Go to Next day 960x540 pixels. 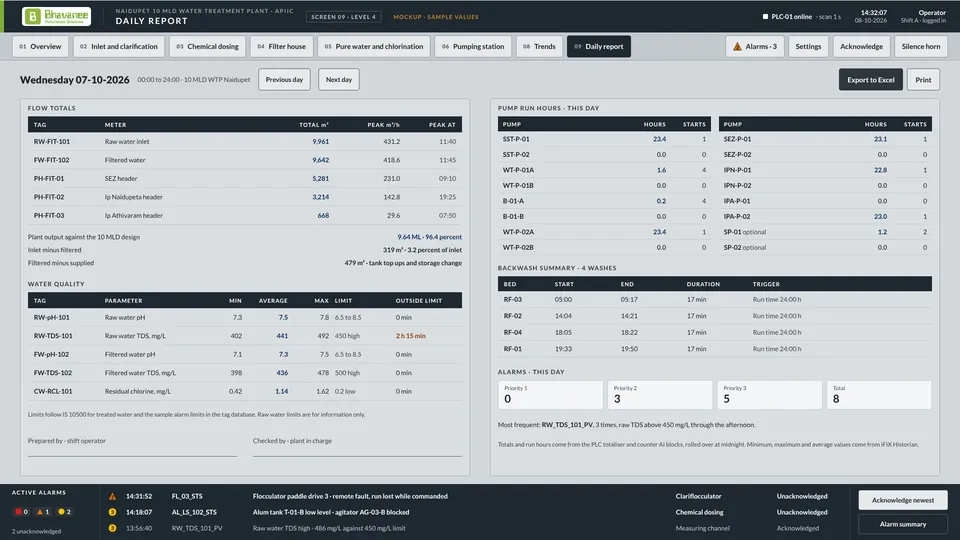(339, 80)
